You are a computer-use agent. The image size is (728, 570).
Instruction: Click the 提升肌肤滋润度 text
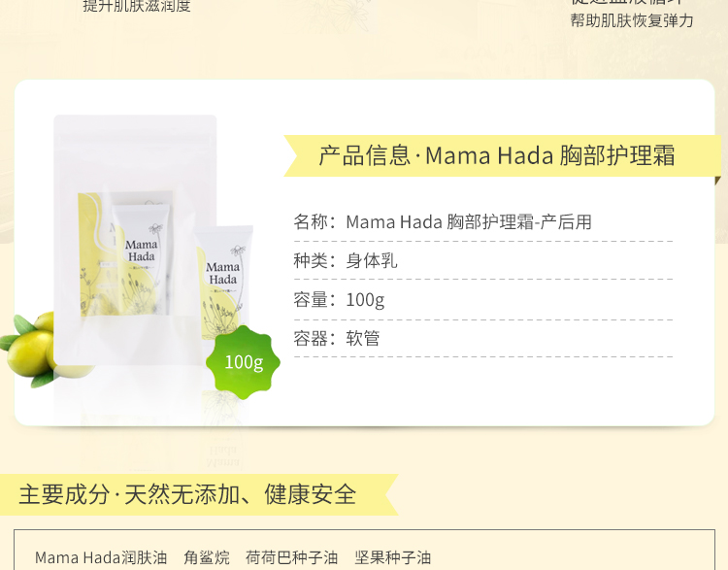137,6
